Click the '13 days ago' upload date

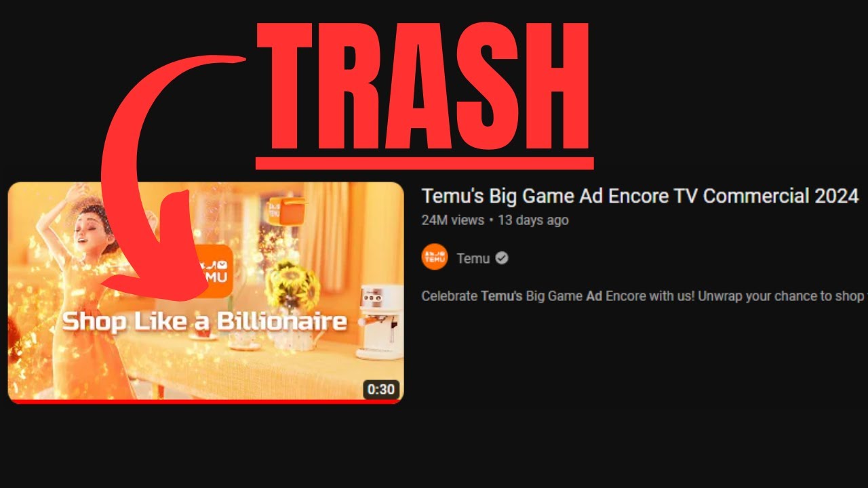pos(533,220)
